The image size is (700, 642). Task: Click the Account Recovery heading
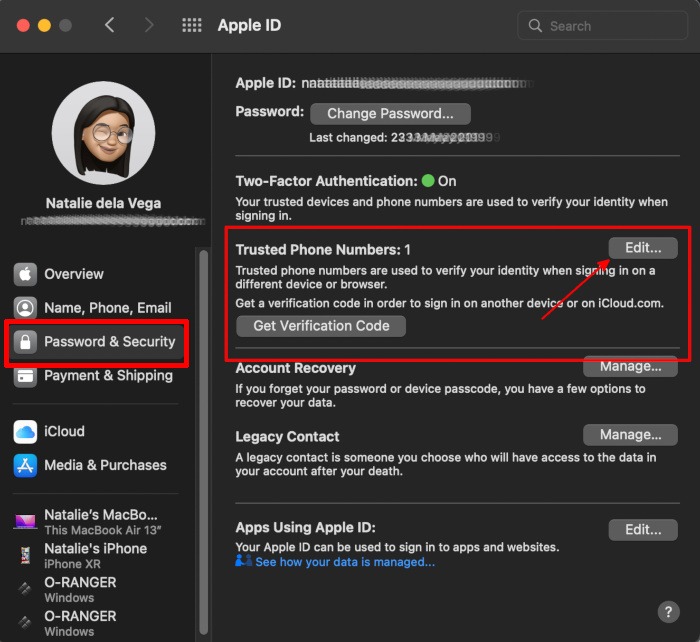click(296, 368)
